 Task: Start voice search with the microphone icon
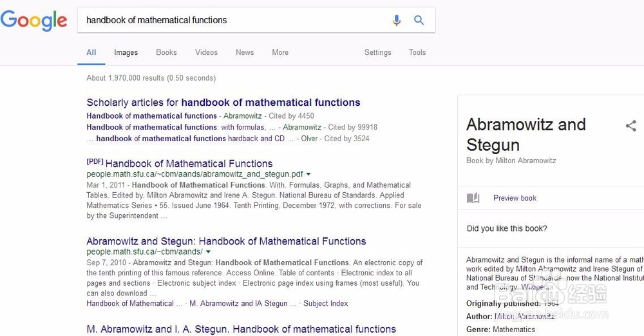tap(396, 20)
